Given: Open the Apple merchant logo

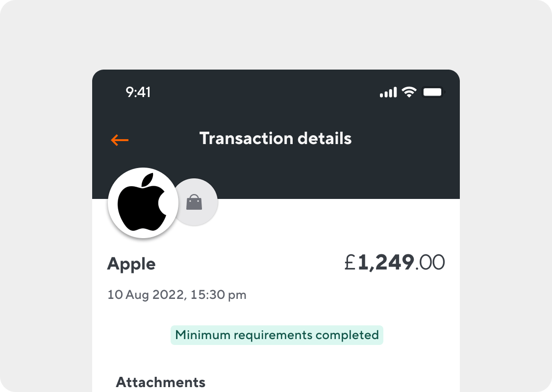Looking at the screenshot, I should 143,202.
